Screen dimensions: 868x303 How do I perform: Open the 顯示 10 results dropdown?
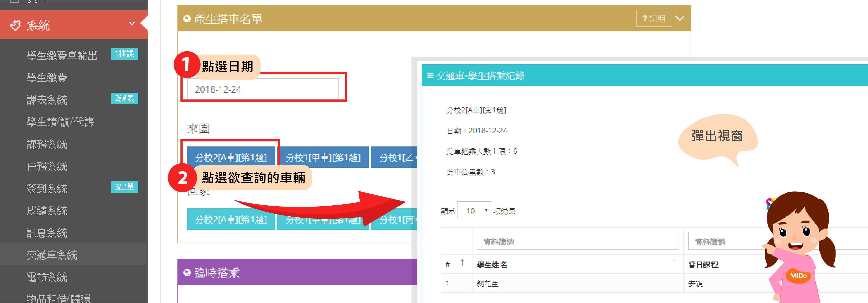[x=474, y=210]
